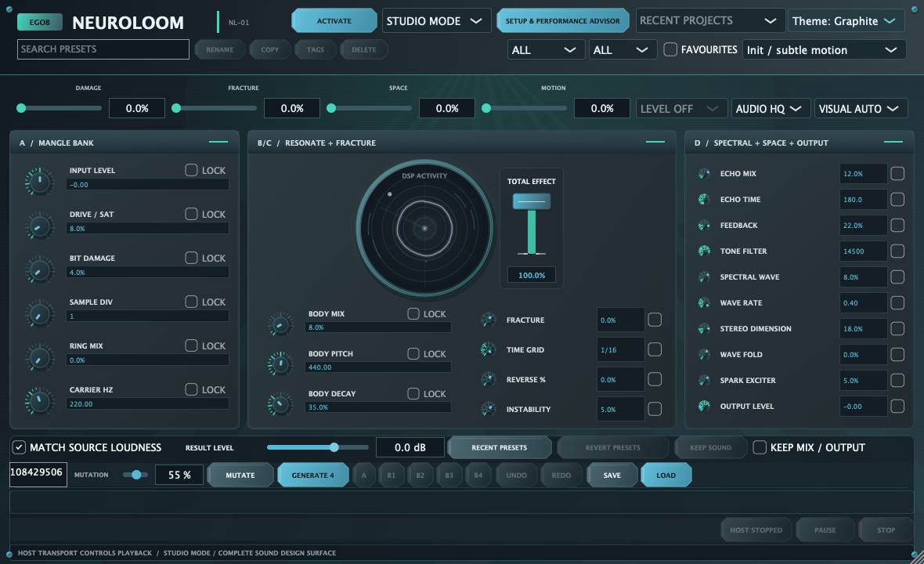
Task: Click the Instability mini knob
Action: pos(489,408)
